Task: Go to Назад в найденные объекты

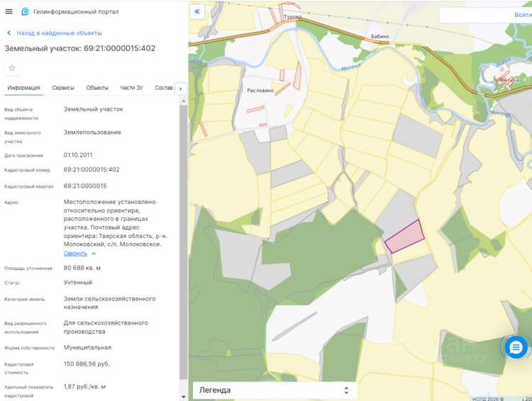Action: coord(59,33)
